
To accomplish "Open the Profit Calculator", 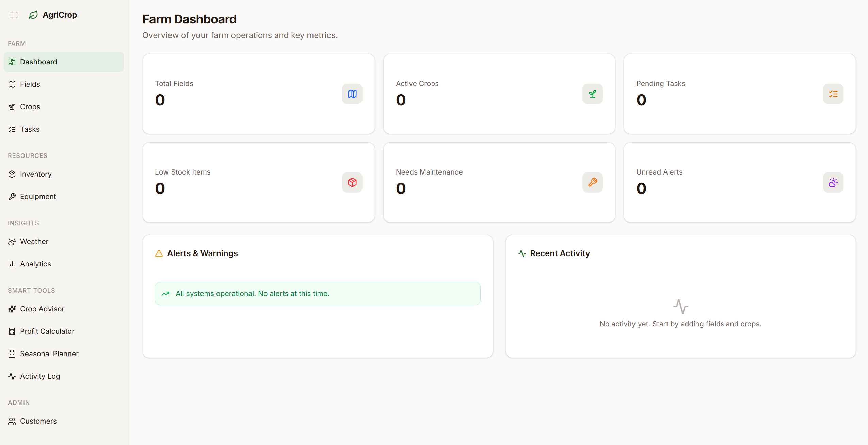I will 47,331.
